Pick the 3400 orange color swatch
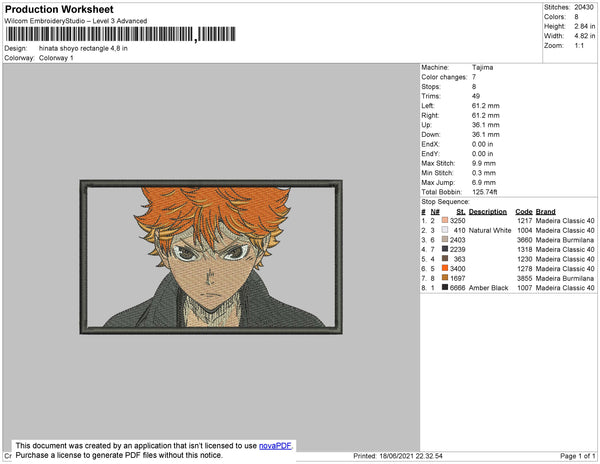The height and width of the screenshot is (464, 600). click(445, 268)
